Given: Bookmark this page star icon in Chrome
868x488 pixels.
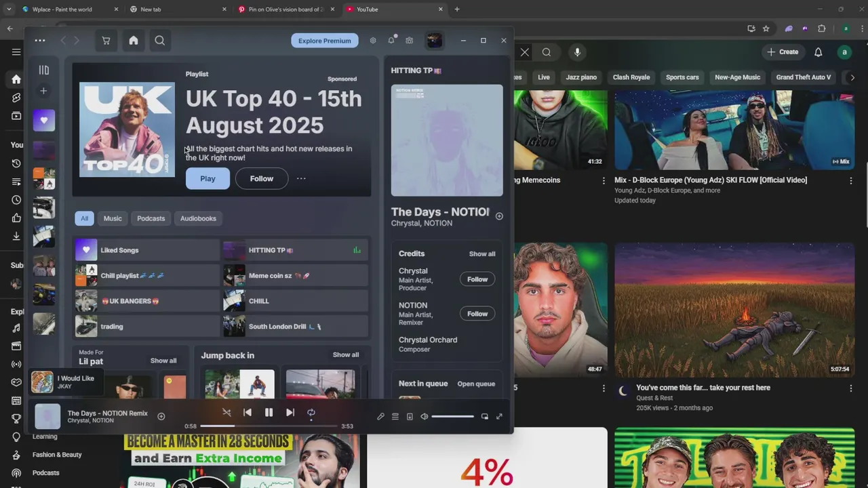Looking at the screenshot, I should 766,28.
